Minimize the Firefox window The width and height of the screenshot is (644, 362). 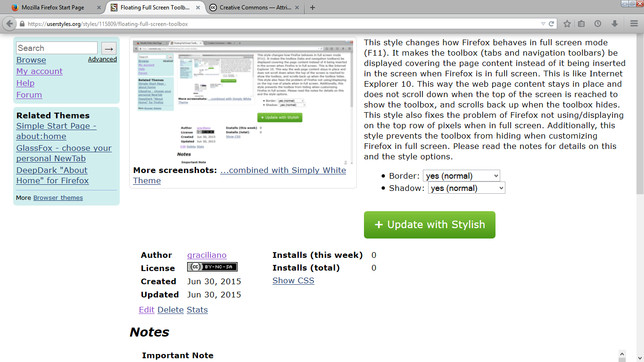(x=625, y=3)
